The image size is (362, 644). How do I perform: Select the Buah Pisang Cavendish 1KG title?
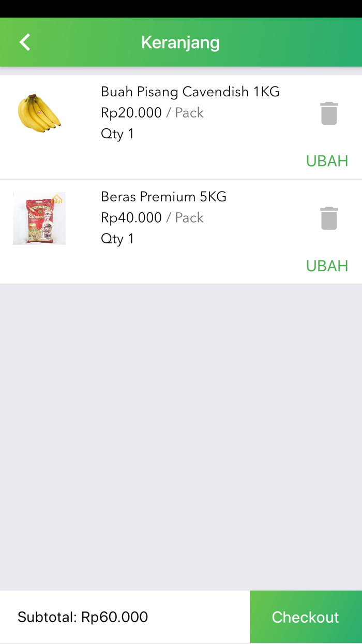190,92
